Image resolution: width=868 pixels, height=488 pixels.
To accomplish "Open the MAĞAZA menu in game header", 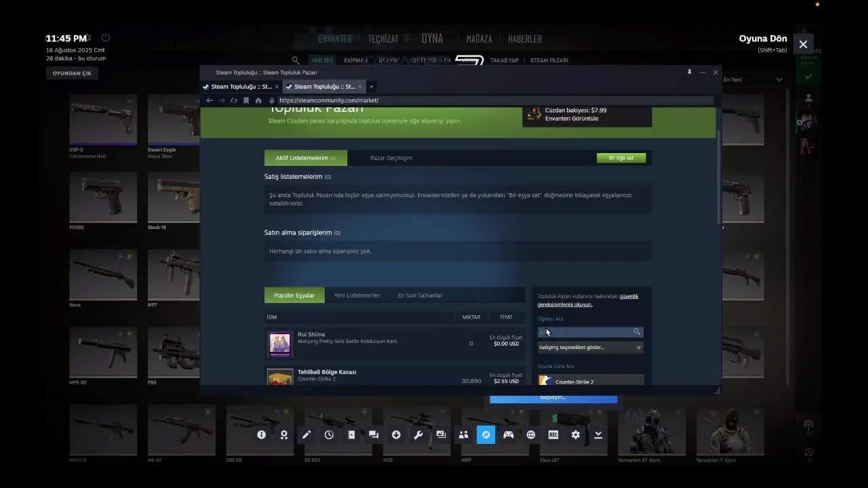I will pyautogui.click(x=479, y=39).
